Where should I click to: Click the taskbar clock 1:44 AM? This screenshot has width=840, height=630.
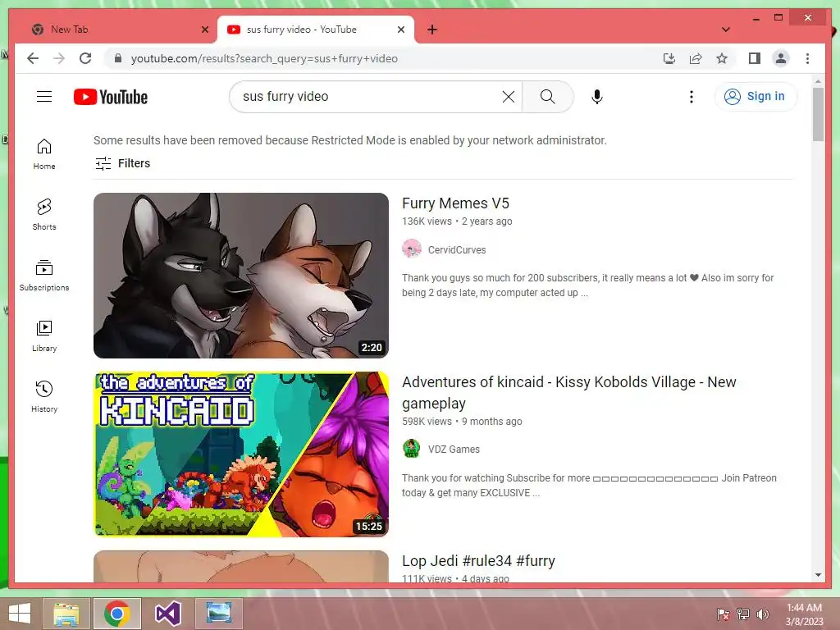click(804, 608)
